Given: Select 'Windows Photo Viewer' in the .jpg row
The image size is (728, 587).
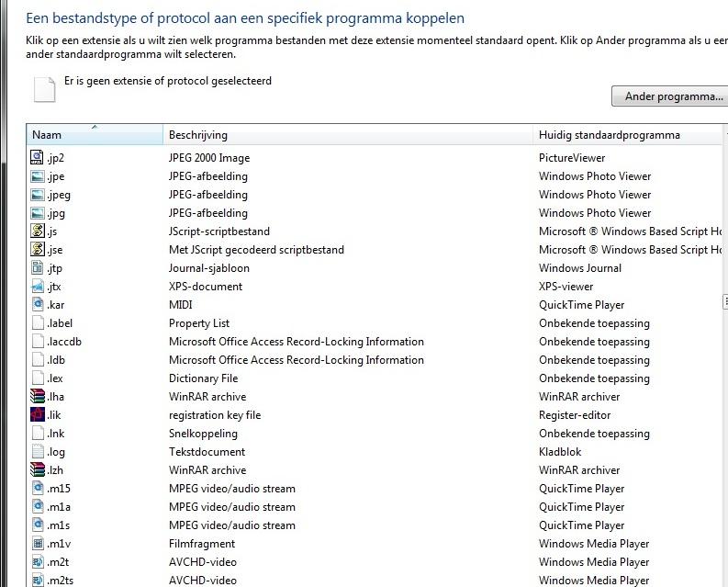Looking at the screenshot, I should 595,213.
